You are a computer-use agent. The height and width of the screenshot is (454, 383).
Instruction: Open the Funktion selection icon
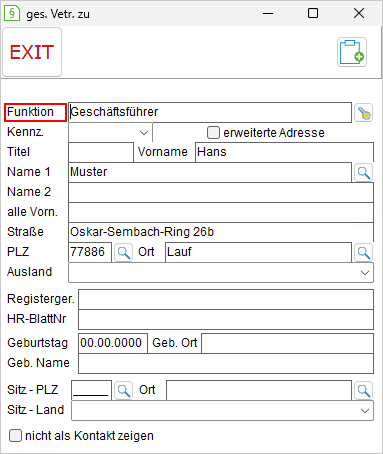click(363, 113)
